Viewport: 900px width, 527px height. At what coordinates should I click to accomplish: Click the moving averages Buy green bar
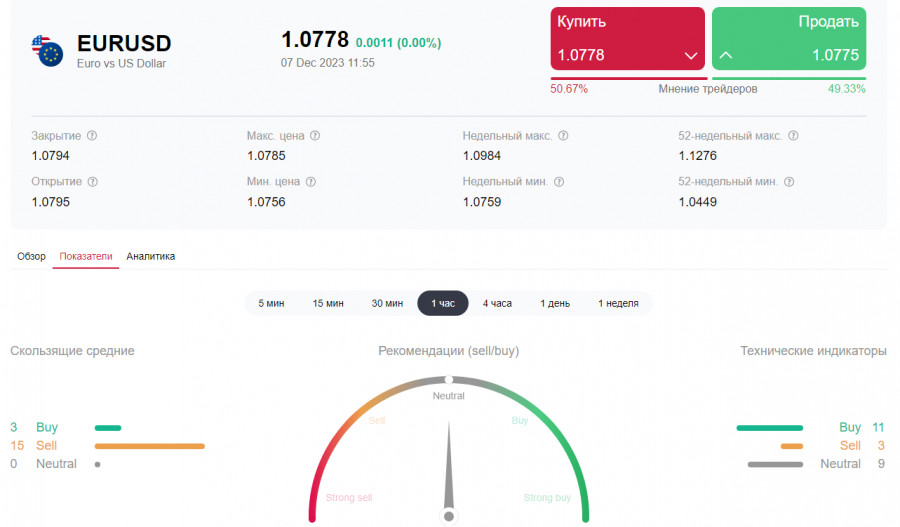[x=108, y=428]
